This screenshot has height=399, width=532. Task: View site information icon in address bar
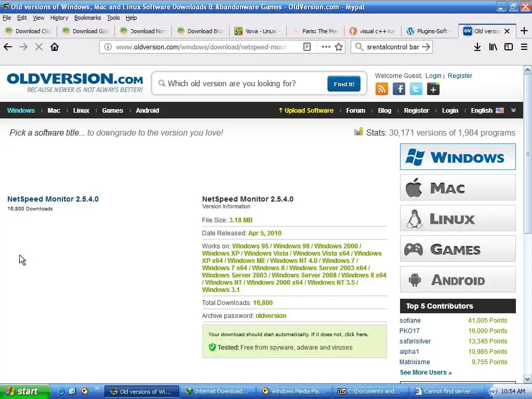point(108,47)
